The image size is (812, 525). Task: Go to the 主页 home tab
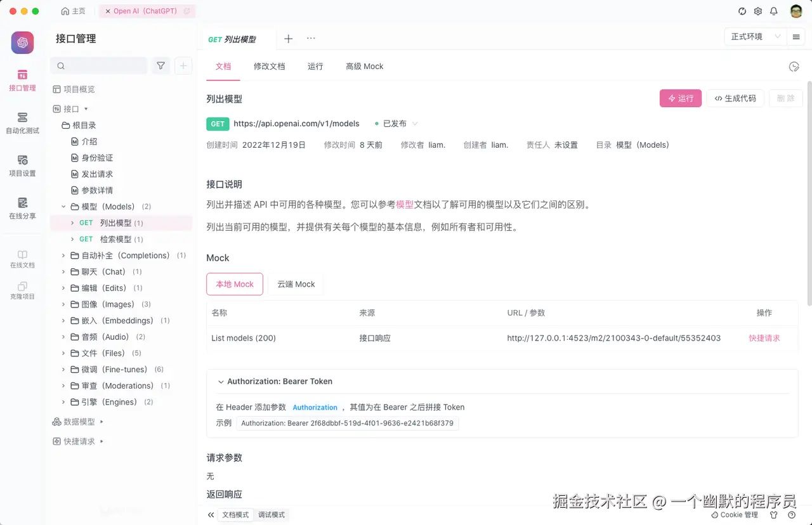point(73,11)
